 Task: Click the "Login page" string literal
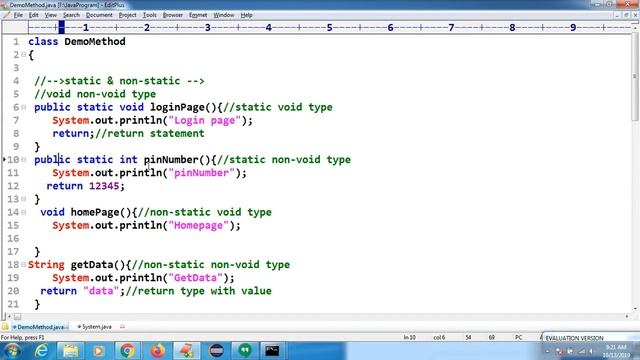click(205, 120)
